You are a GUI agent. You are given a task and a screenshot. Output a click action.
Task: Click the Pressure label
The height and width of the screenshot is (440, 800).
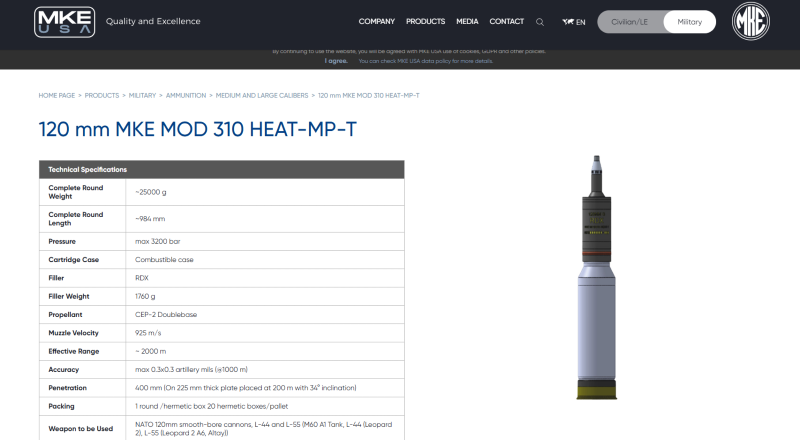click(62, 241)
